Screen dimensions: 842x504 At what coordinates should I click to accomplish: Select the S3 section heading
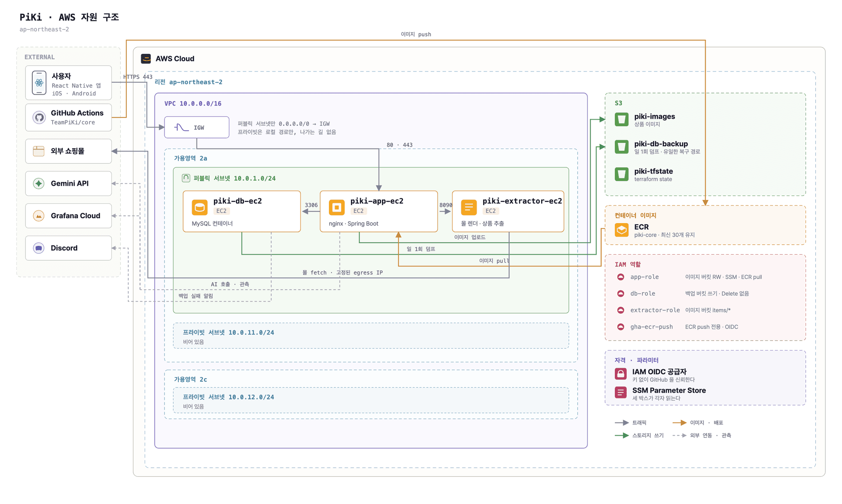(x=618, y=103)
